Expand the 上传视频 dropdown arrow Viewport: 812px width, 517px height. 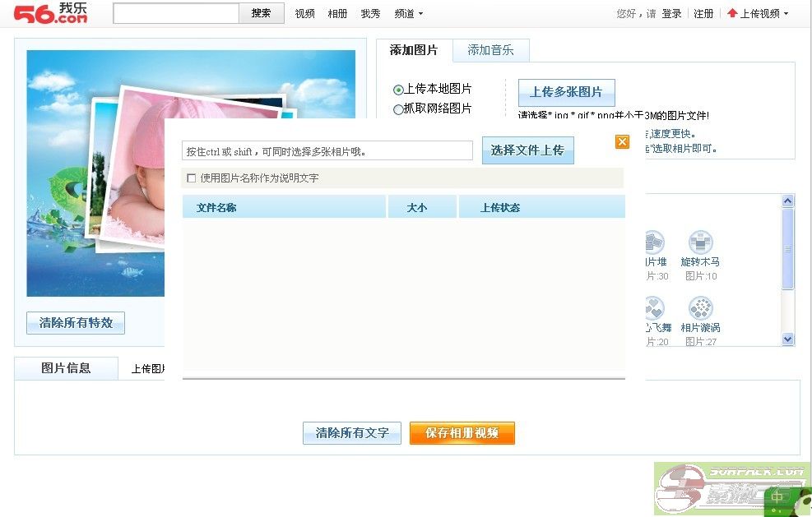[x=786, y=14]
